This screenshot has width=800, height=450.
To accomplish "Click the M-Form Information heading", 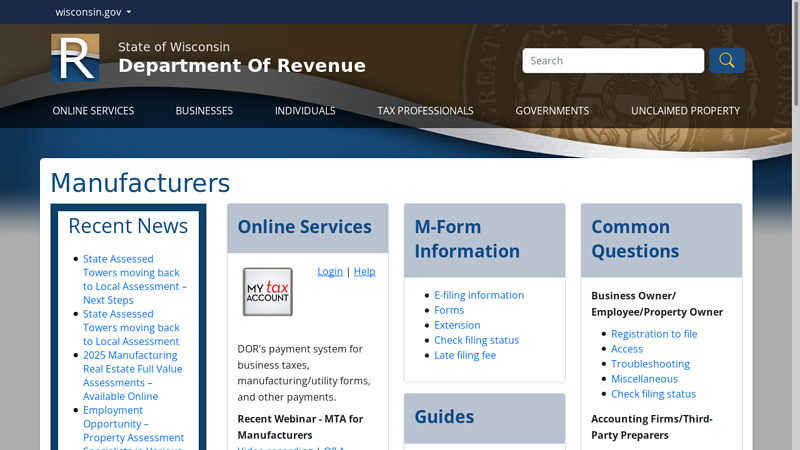I will (x=467, y=239).
